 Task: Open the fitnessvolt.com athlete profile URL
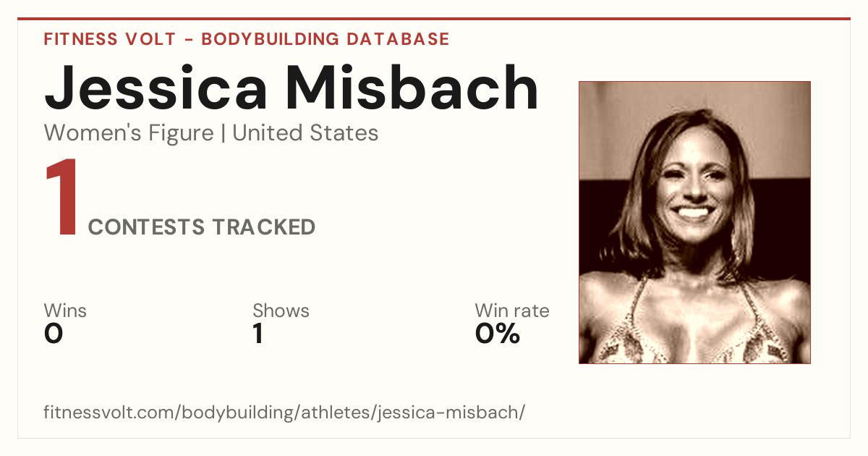(284, 413)
